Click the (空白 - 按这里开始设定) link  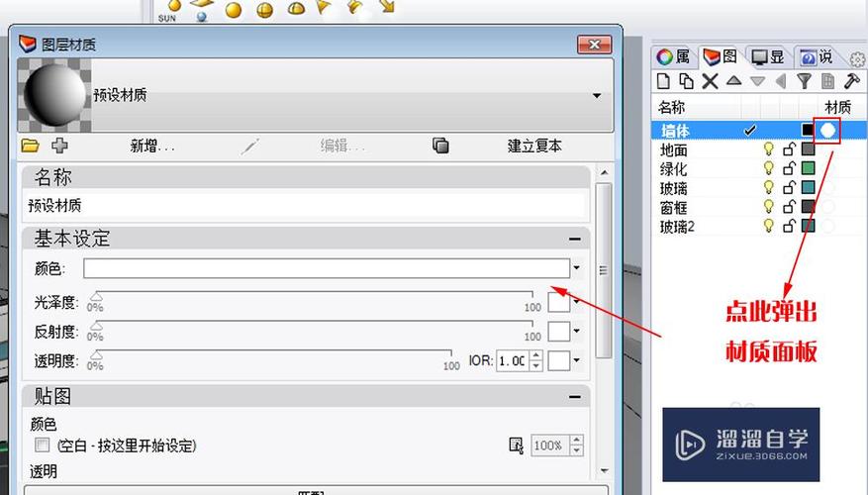coord(127,445)
